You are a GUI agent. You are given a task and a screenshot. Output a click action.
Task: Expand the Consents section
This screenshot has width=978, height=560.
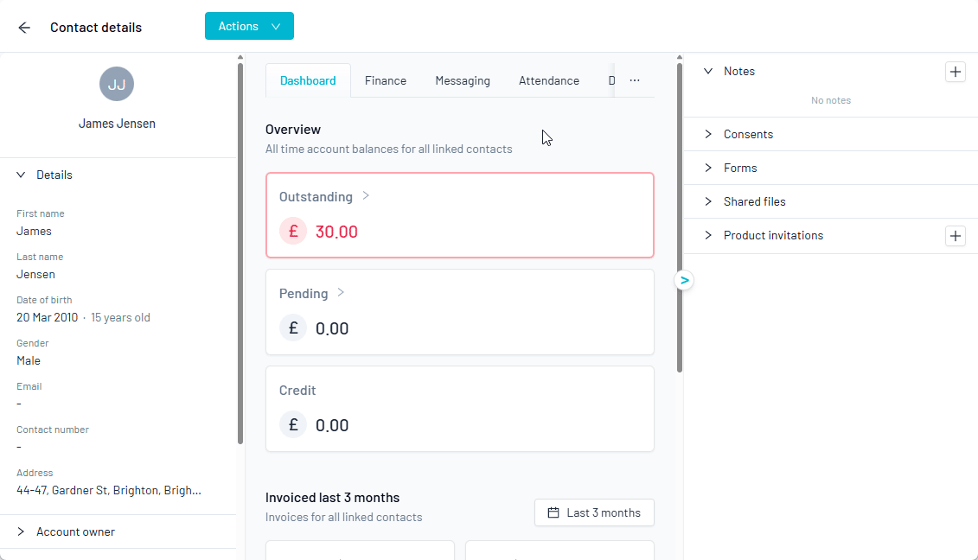708,134
